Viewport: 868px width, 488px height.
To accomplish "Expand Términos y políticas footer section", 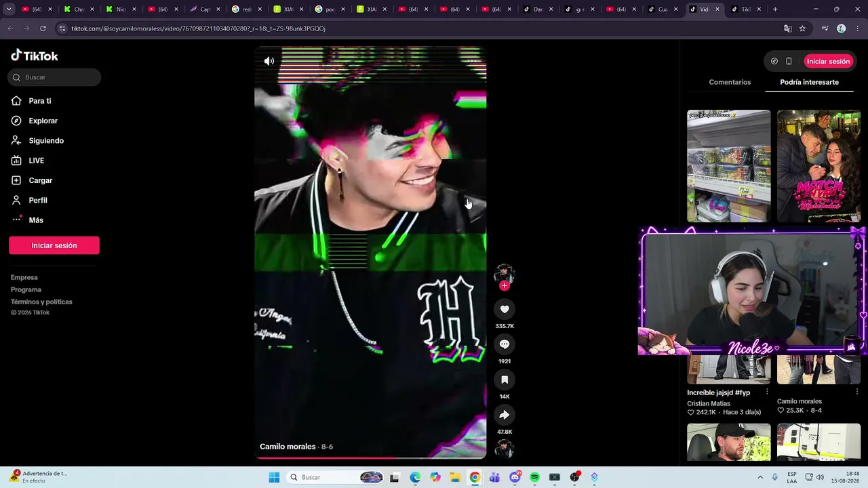I will pos(41,302).
